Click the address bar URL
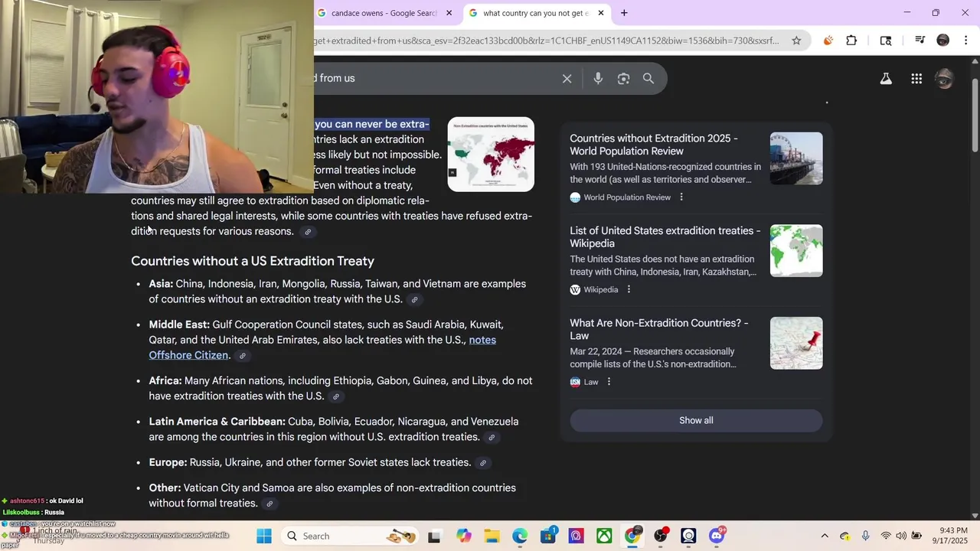 tap(546, 41)
